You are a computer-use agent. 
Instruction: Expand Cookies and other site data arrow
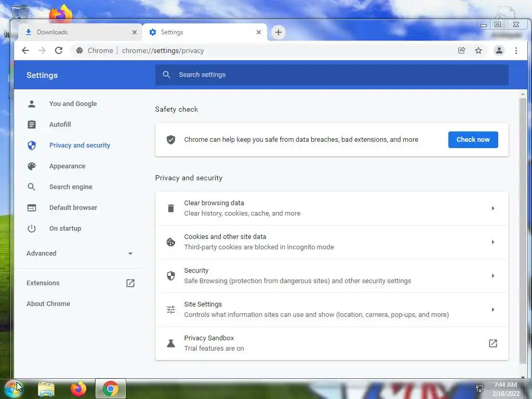point(493,242)
